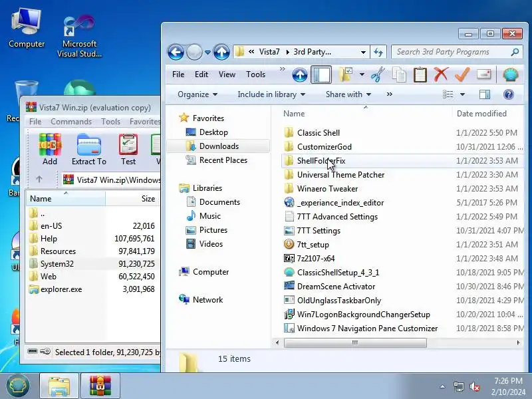Open the Edit menu in Explorer
532x399 pixels.
click(x=201, y=74)
